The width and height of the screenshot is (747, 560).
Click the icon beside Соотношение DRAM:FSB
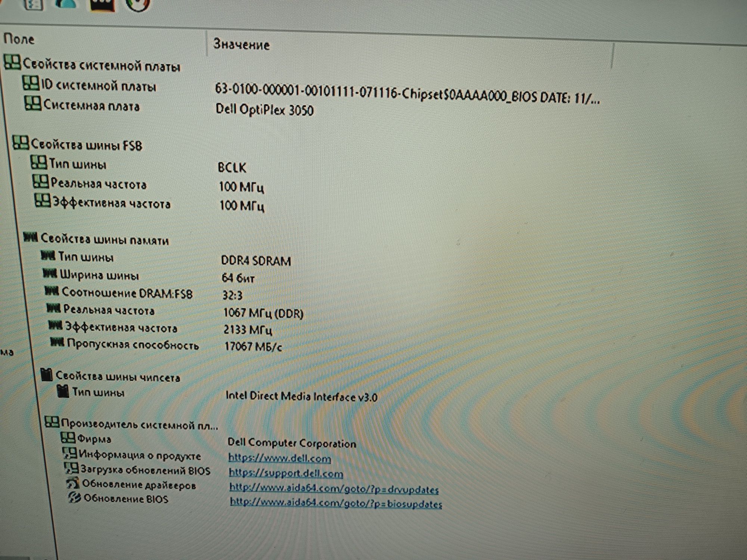[52, 291]
